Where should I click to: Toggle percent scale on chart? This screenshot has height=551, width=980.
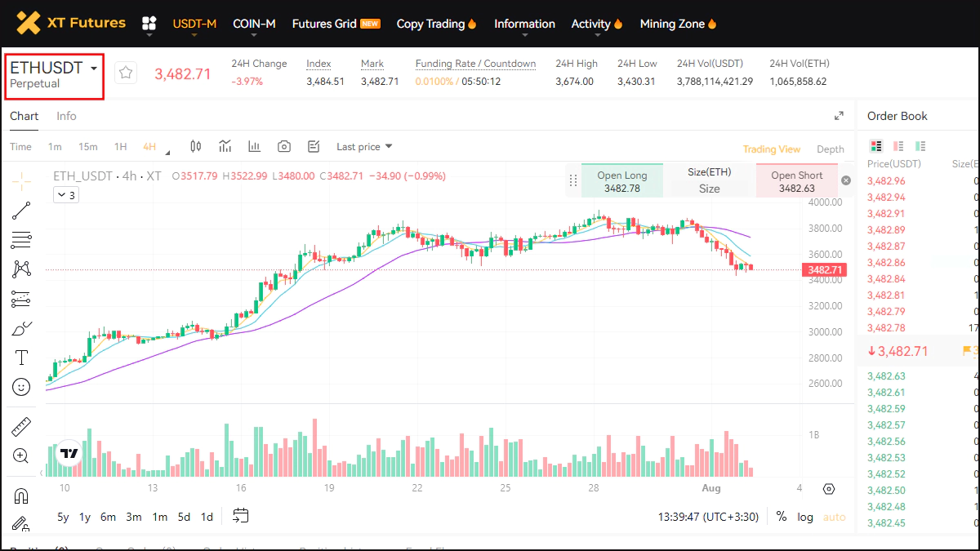[x=782, y=517]
